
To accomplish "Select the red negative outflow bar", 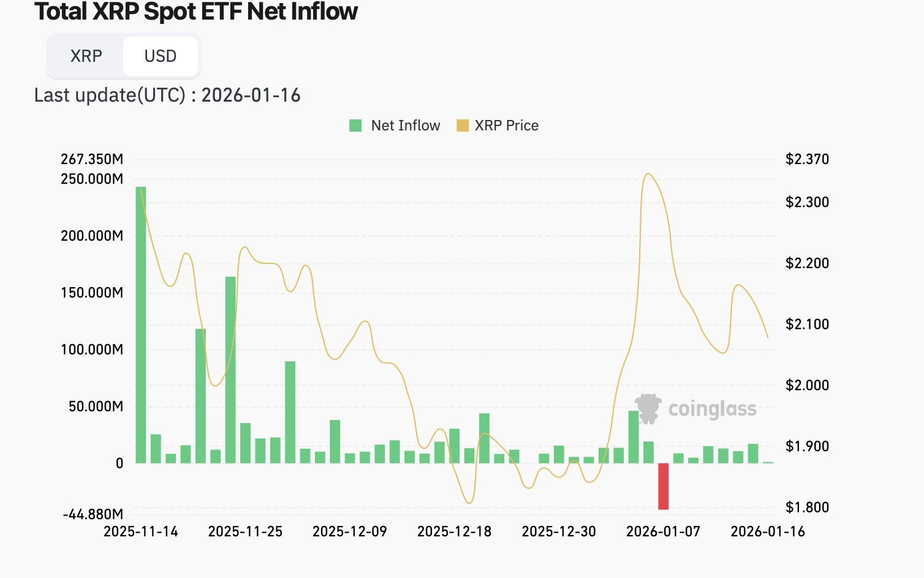I will 663,486.
